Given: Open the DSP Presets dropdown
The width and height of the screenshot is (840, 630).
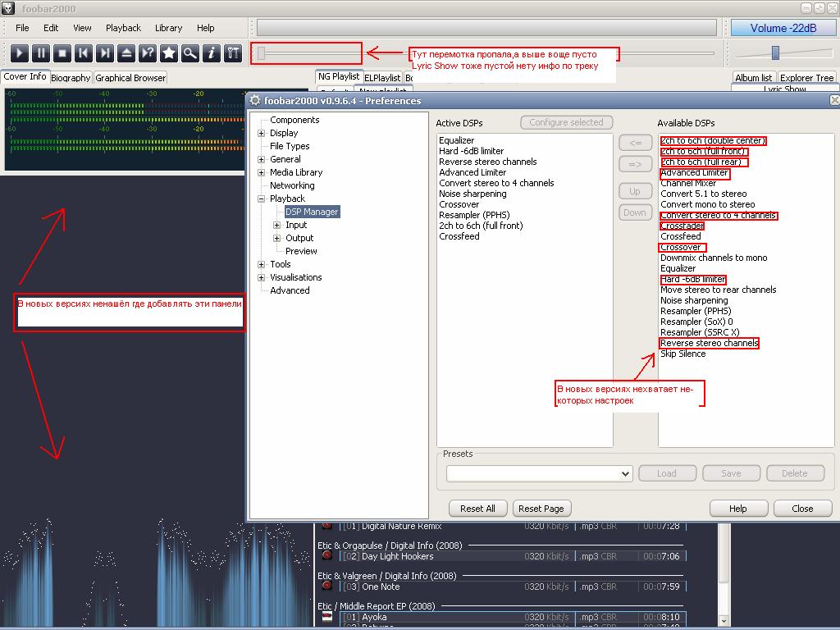Looking at the screenshot, I should [625, 473].
